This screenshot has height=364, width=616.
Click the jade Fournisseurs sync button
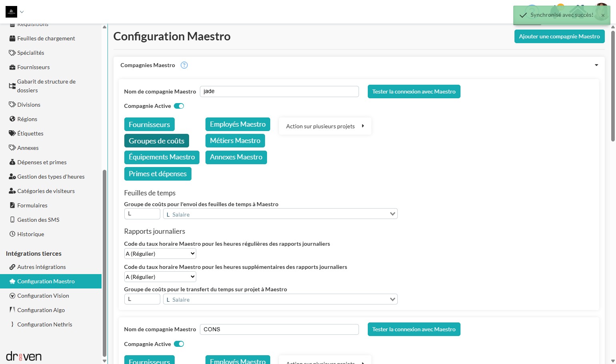pos(149,124)
